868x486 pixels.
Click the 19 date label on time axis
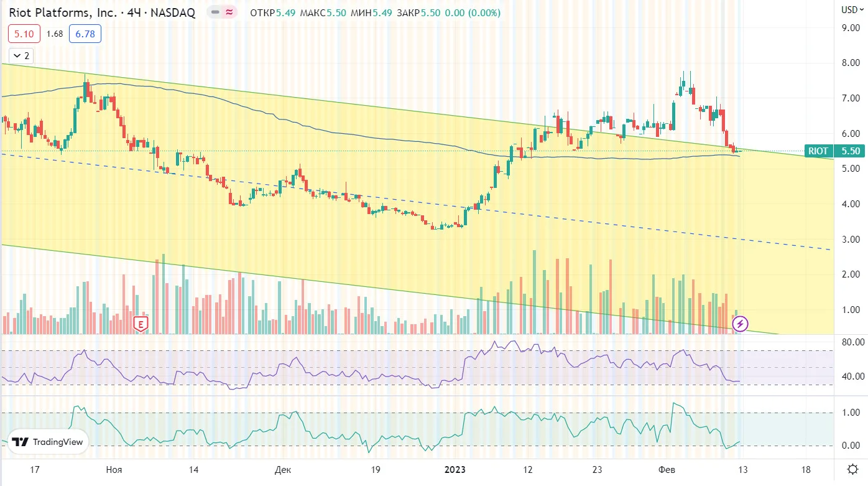(x=374, y=469)
